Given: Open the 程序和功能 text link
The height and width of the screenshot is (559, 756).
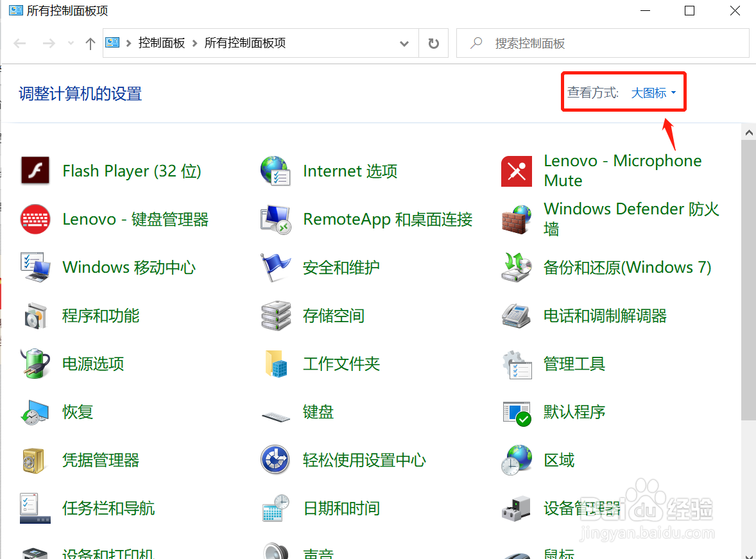Looking at the screenshot, I should click(101, 315).
